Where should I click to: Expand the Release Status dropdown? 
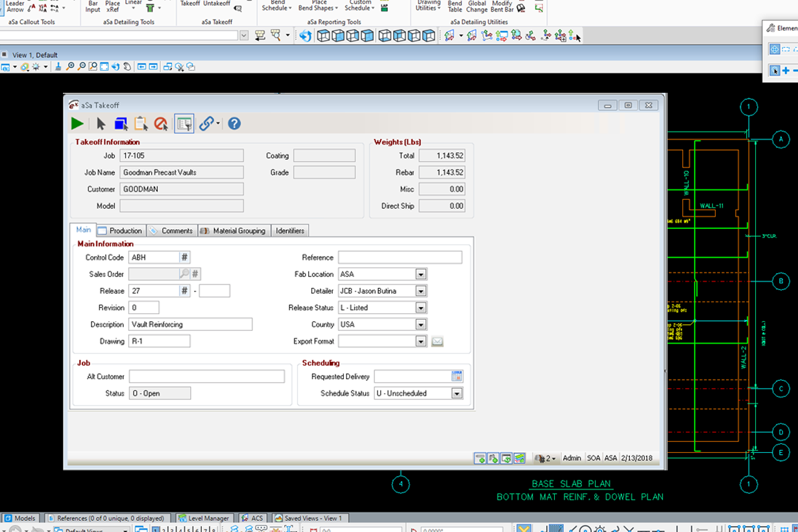coord(421,308)
